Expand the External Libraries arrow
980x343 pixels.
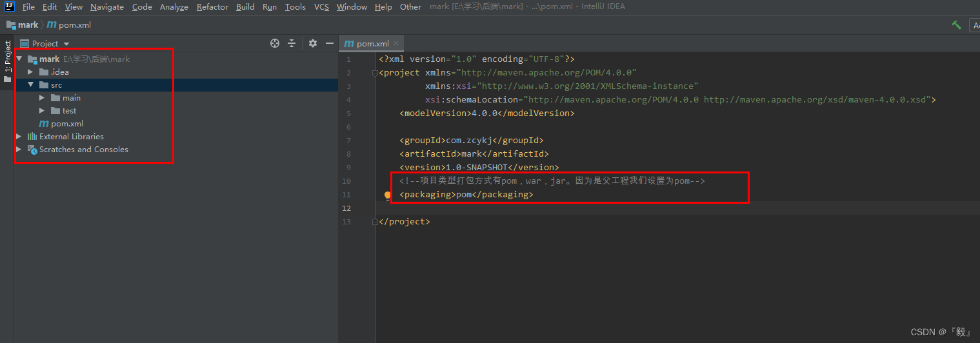(19, 136)
